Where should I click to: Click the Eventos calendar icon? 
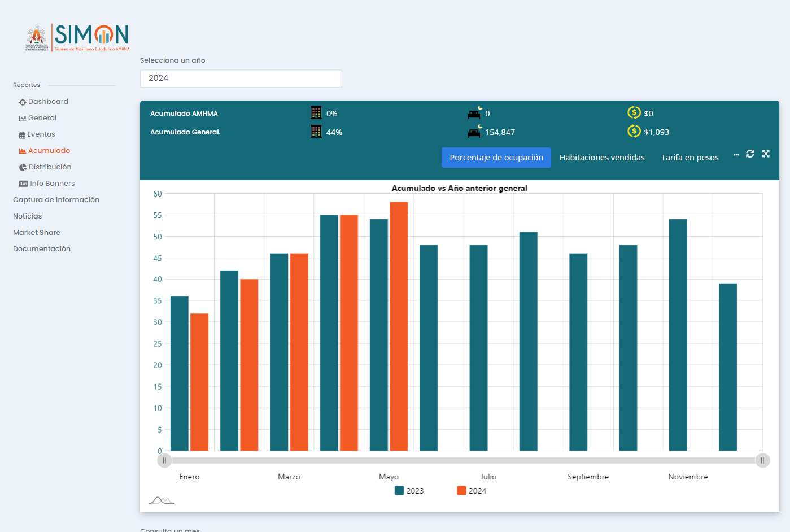pyautogui.click(x=22, y=135)
